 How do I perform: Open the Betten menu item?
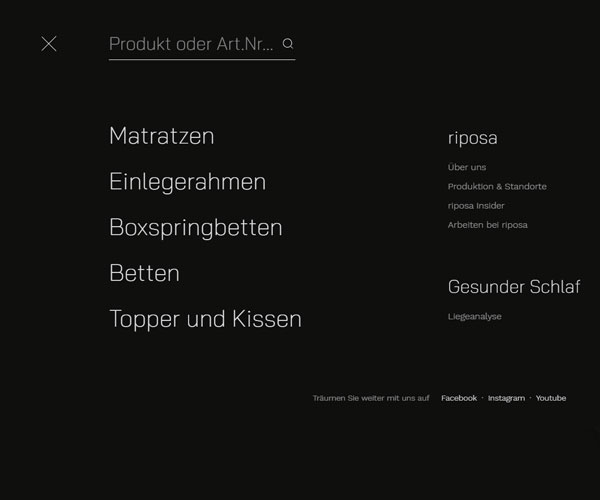pyautogui.click(x=144, y=273)
